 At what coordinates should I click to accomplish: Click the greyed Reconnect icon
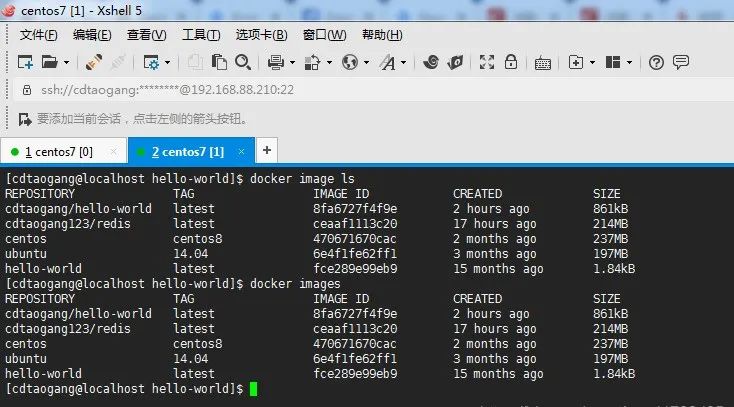coord(117,62)
